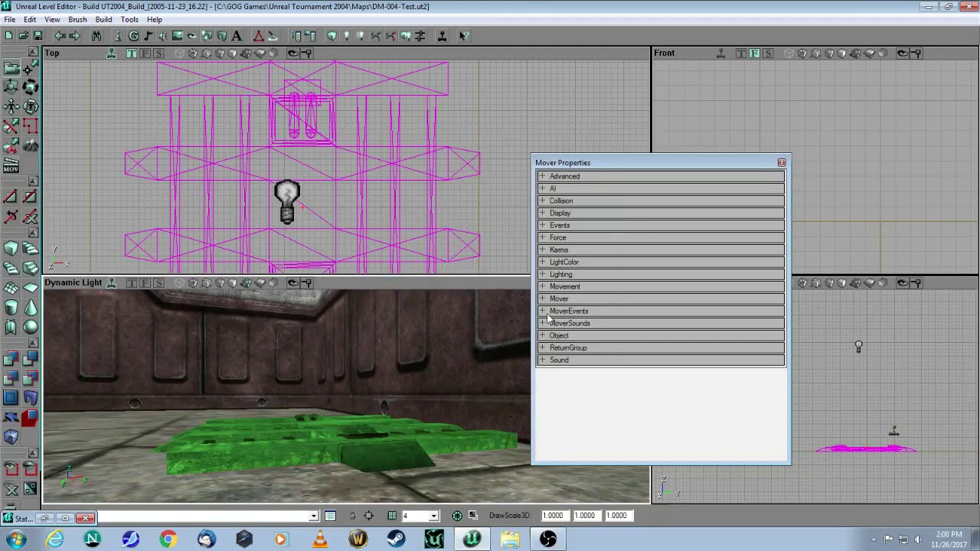The width and height of the screenshot is (980, 551).
Task: Set Front viewport to Side view S
Action: [768, 53]
